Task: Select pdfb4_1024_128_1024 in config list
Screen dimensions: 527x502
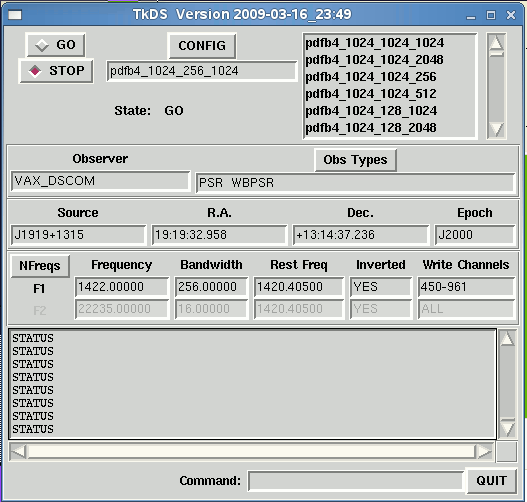Action: (371, 111)
